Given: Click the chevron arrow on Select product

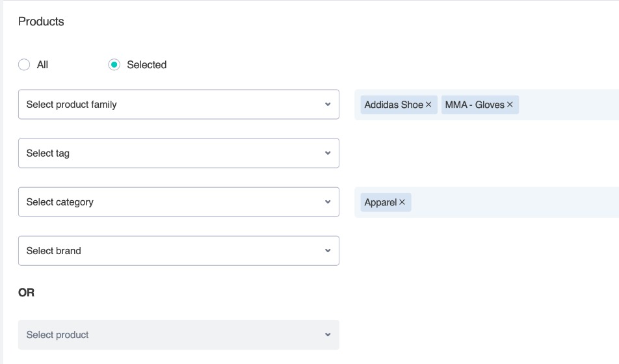Looking at the screenshot, I should 328,335.
